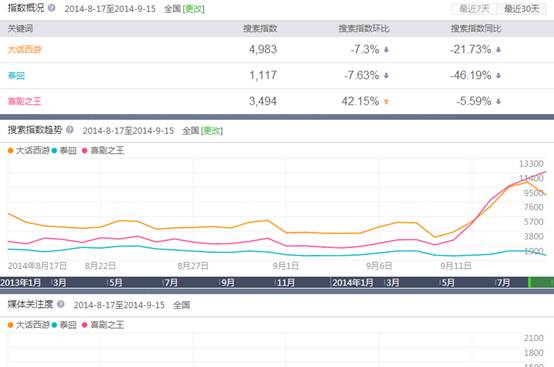Jump to 2014年1月 on the timeline

pyautogui.click(x=352, y=283)
